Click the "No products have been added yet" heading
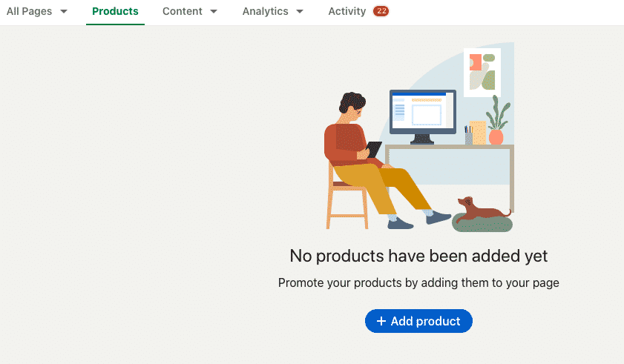Image resolution: width=624 pixels, height=364 pixels. [x=418, y=257]
